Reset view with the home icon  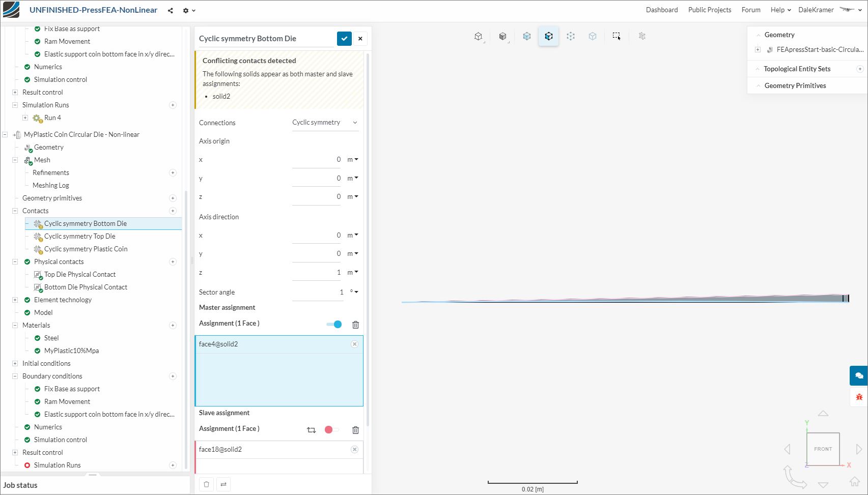click(855, 481)
